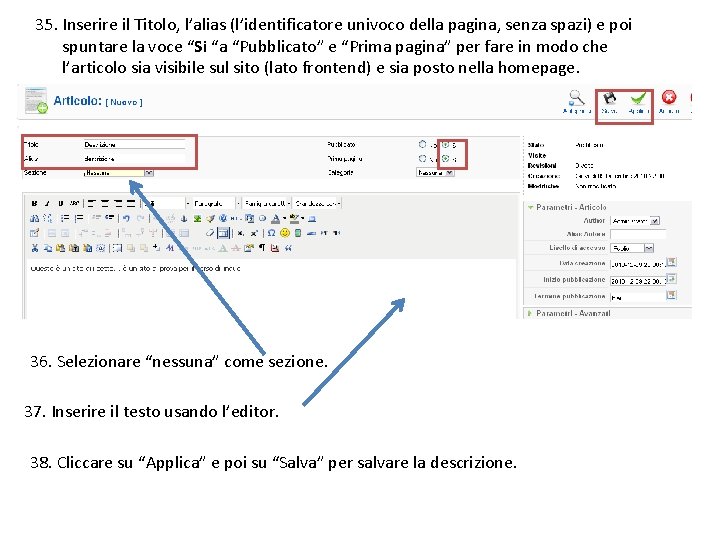Open text color picker arrow
Image resolution: width=720 pixels, height=540 pixels.
pos(284,219)
